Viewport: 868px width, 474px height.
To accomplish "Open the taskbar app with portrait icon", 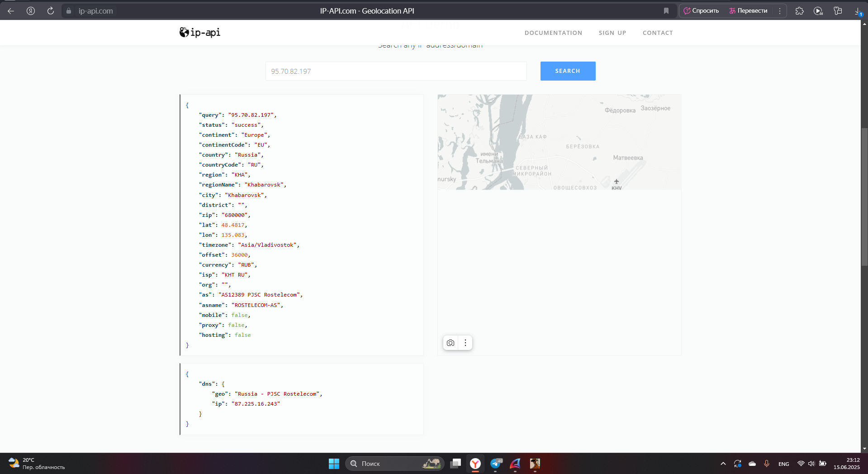I will (x=535, y=464).
